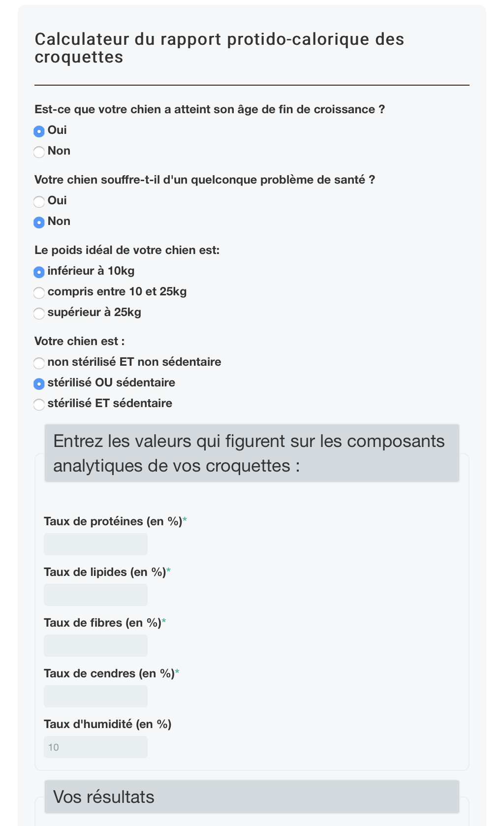The height and width of the screenshot is (826, 504).
Task: Click into the 'Taux de lipides' field
Action: pos(95,595)
